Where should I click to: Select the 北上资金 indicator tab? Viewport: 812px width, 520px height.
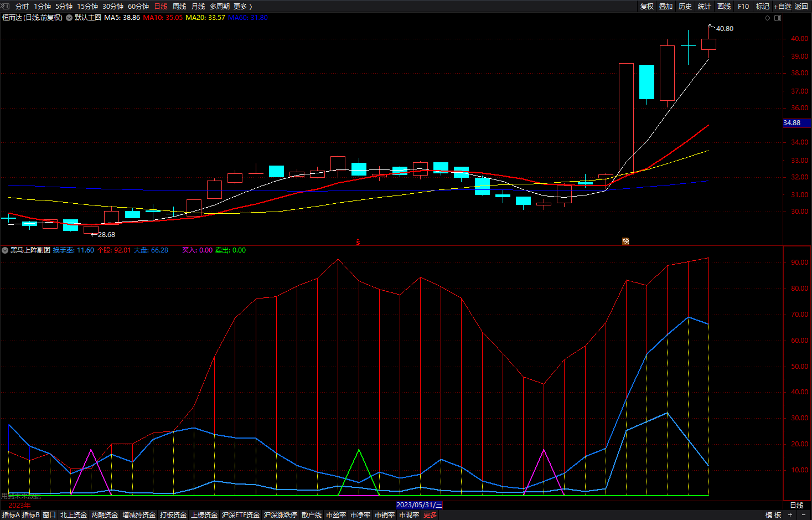[x=74, y=514]
